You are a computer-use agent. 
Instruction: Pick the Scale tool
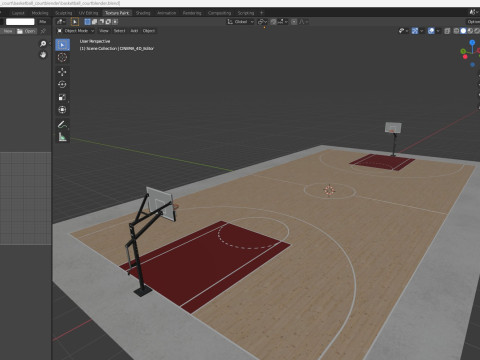tap(62, 97)
